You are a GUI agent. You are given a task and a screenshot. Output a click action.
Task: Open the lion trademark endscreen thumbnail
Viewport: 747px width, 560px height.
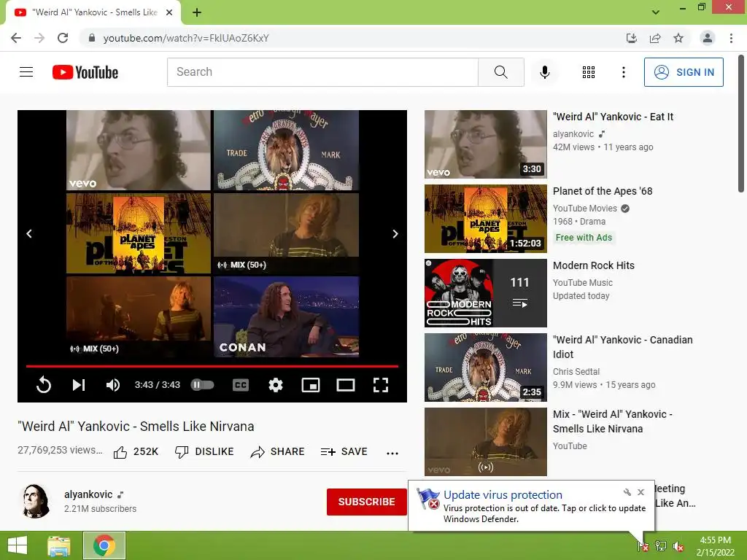pos(286,150)
